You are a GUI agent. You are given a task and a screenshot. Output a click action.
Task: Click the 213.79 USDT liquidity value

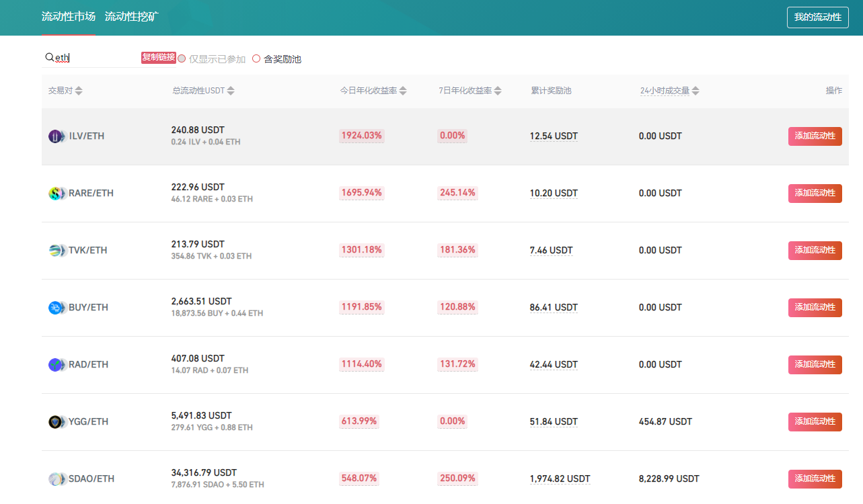pyautogui.click(x=198, y=244)
